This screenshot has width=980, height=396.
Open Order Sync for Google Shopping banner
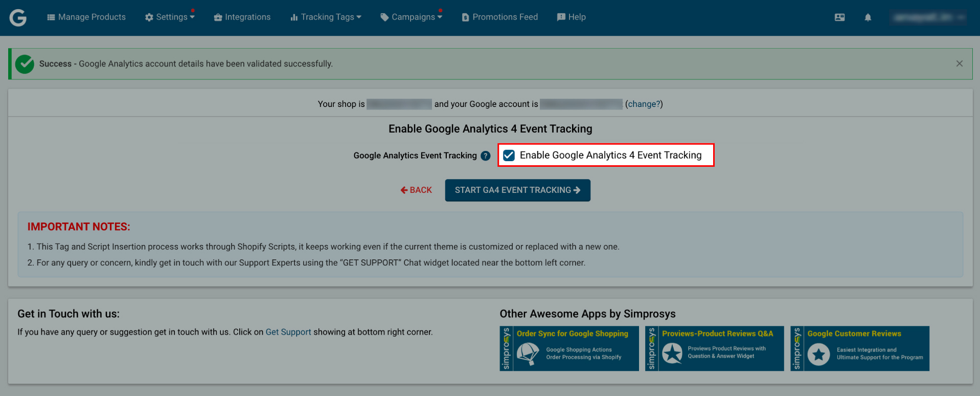point(569,348)
